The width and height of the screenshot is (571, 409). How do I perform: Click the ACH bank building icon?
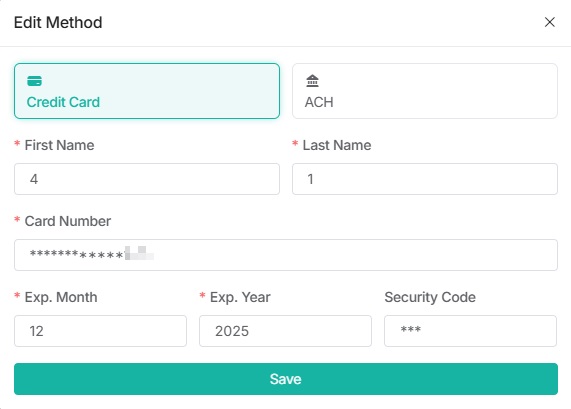tap(312, 81)
